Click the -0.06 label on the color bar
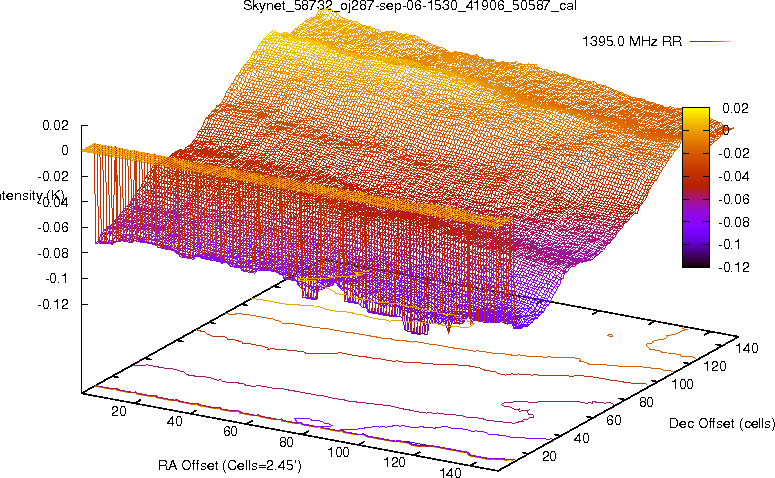 (733, 199)
